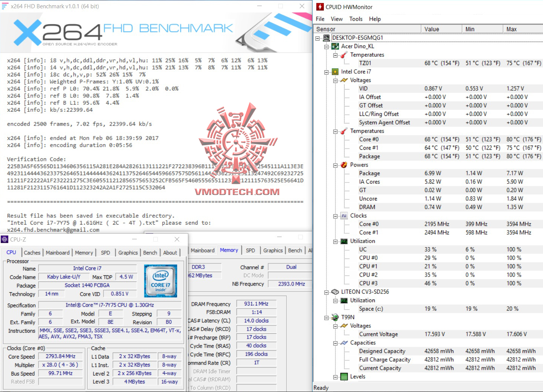This screenshot has height=392, width=543.
Task: Select the Space (c:) utilization row
Action: 450,309
